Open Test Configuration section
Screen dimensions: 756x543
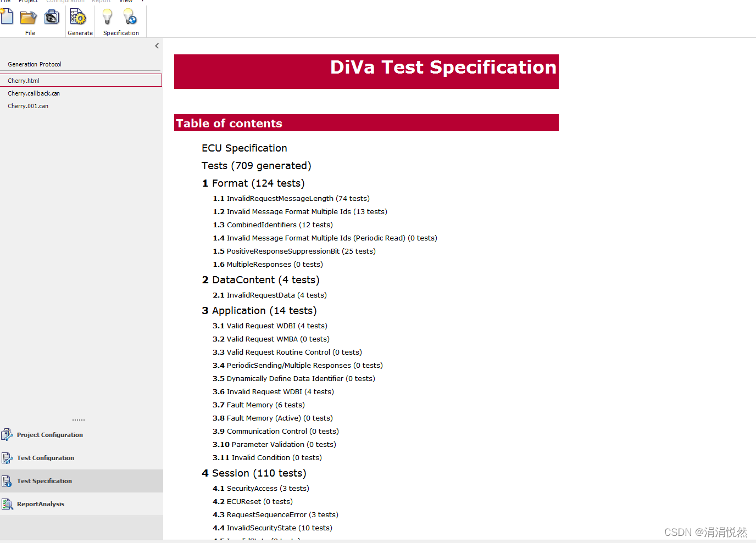[81, 458]
